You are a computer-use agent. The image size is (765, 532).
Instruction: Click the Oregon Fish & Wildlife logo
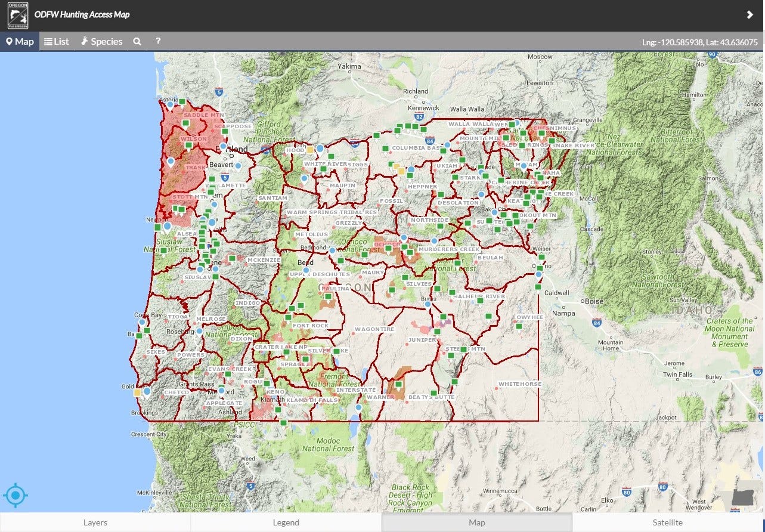click(17, 16)
